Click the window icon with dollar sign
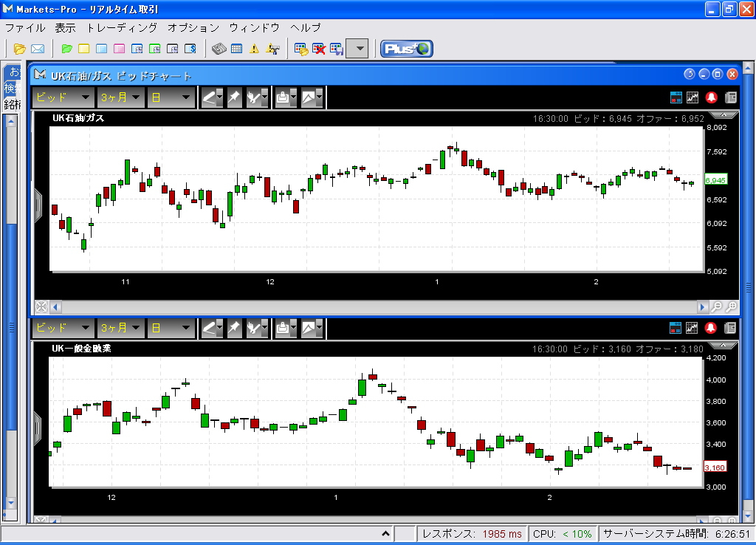756x545 pixels. pos(190,49)
